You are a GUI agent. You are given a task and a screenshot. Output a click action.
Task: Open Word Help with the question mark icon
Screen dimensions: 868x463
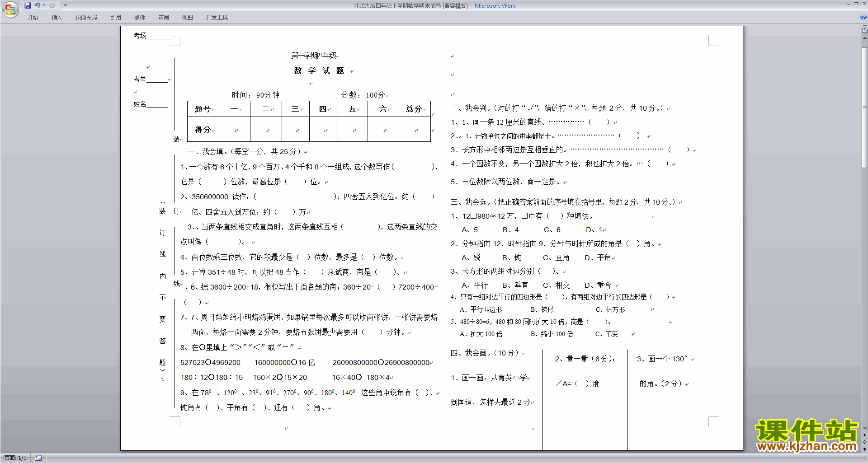pyautogui.click(x=863, y=17)
